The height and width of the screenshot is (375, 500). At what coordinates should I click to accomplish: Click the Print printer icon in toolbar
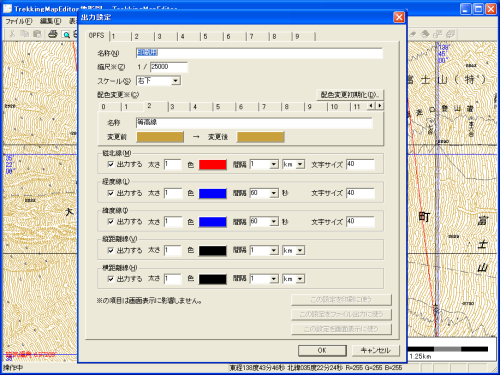pos(53,34)
